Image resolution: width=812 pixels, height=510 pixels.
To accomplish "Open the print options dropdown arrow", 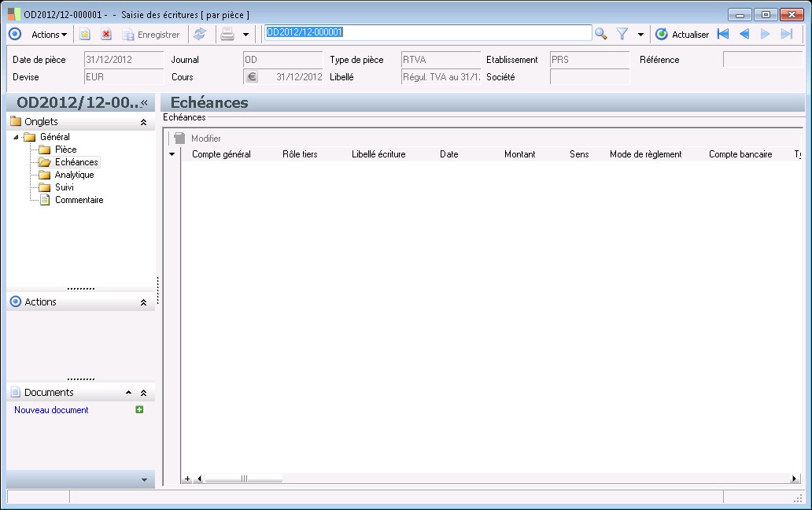I will 246,35.
